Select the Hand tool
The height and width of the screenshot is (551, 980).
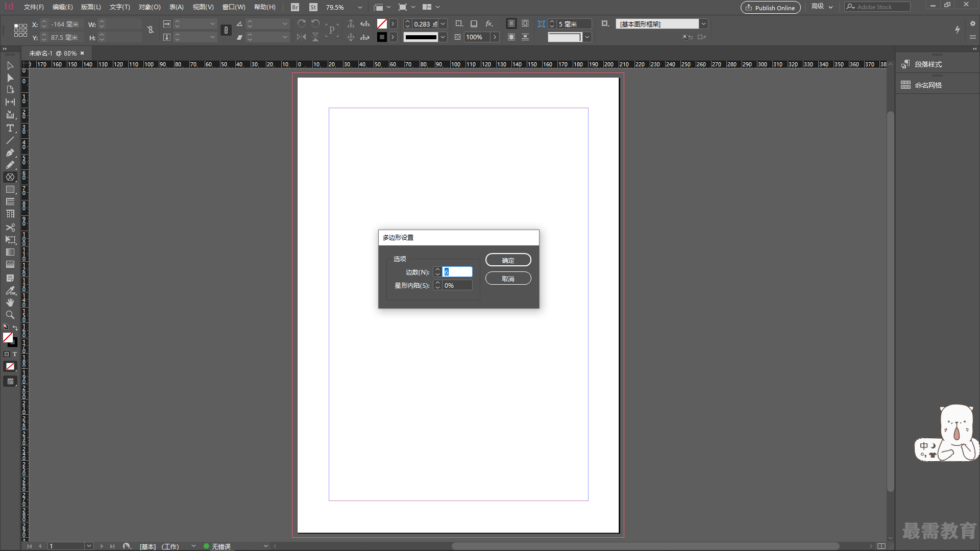pos(10,303)
